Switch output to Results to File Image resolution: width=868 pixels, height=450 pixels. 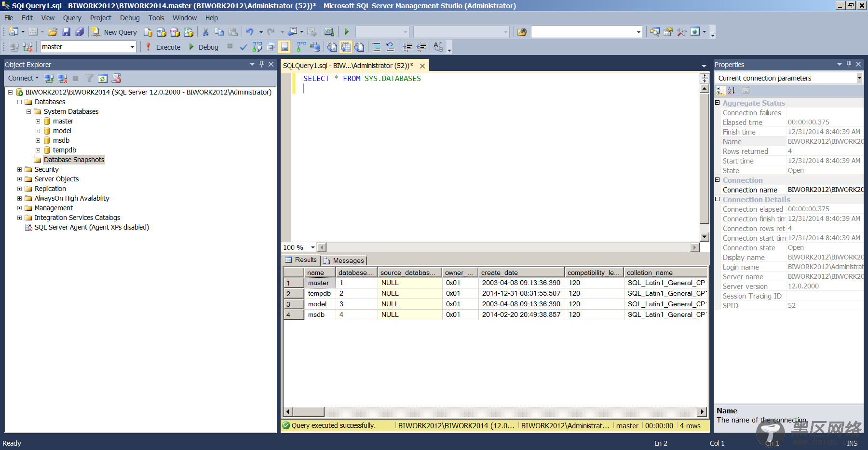(x=359, y=47)
